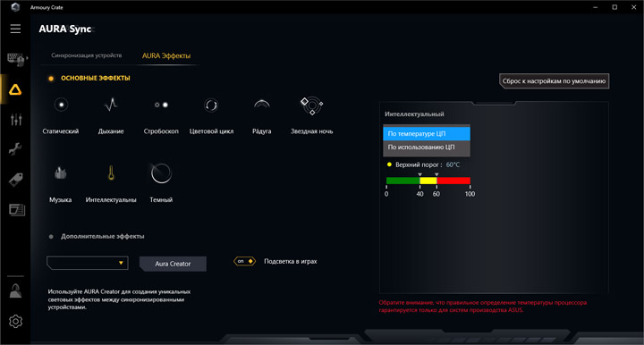Click the Верхний порог 60°C value
The height and width of the screenshot is (345, 644).
tap(453, 165)
